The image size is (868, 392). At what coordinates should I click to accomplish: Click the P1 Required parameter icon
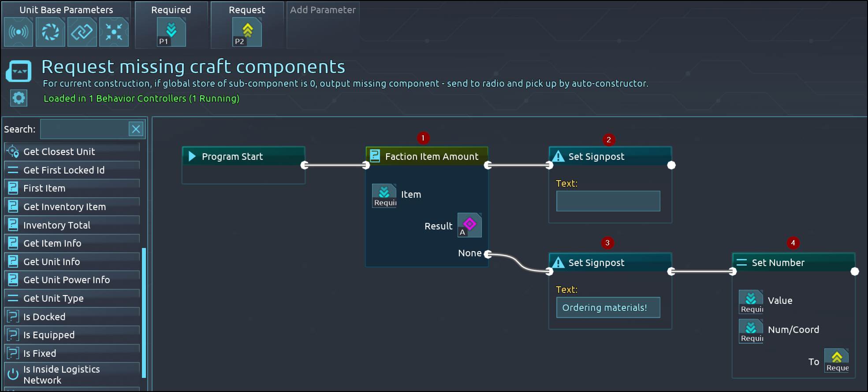(x=171, y=32)
